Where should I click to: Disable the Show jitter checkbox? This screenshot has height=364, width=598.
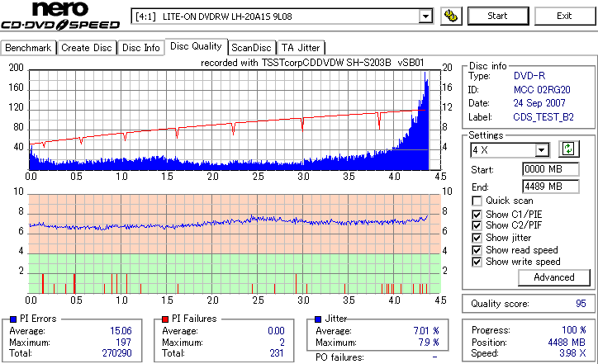477,238
